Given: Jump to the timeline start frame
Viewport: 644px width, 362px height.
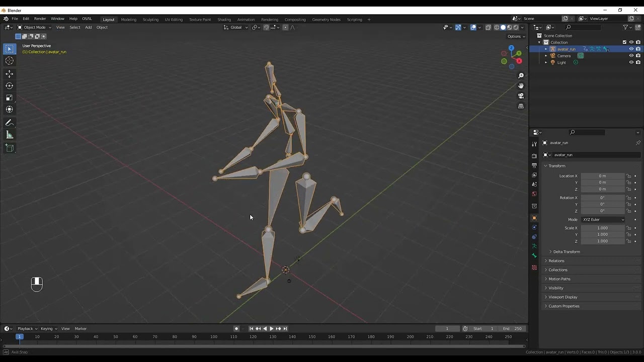Looking at the screenshot, I should [252, 329].
